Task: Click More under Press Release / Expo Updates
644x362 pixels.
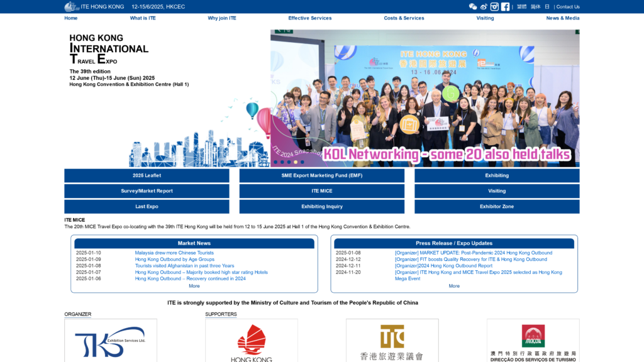Action: 454,286
